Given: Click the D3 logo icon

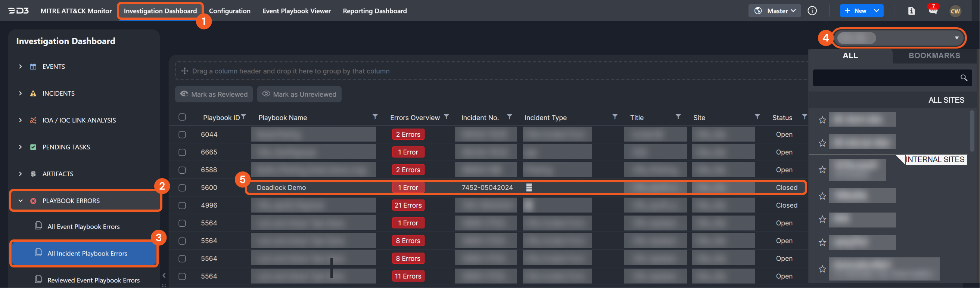Looking at the screenshot, I should [x=18, y=11].
